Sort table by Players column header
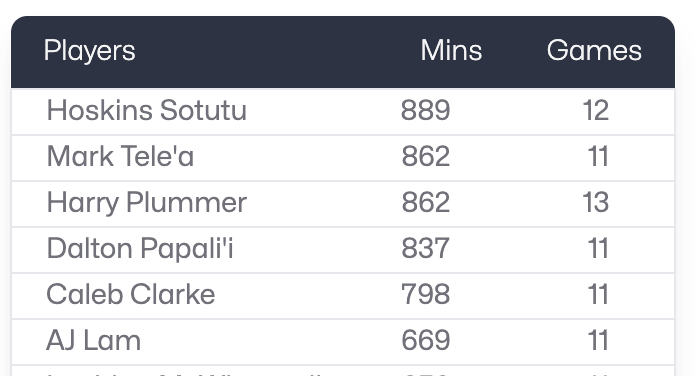This screenshot has width=696, height=376. 90,51
